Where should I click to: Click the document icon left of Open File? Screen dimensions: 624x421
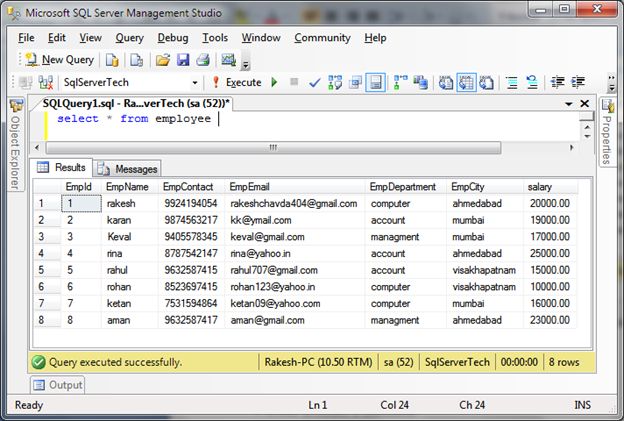point(136,60)
